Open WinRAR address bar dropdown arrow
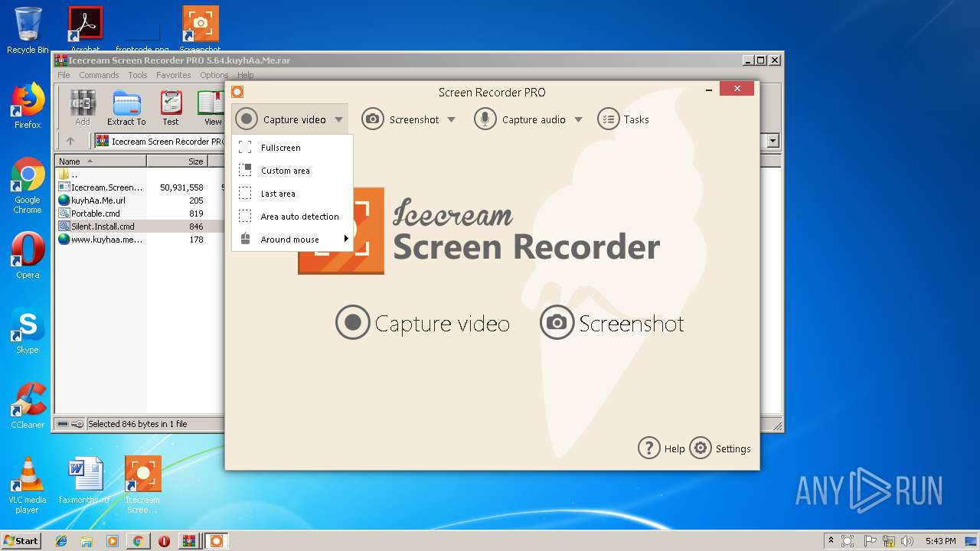Screen dimensions: 980x551 [x=773, y=141]
